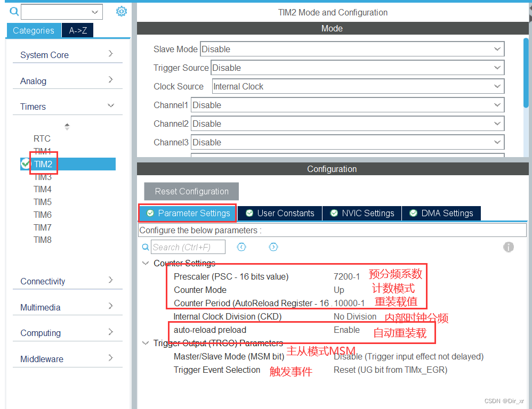Image resolution: width=532 pixels, height=409 pixels.
Task: Click the Search (Ctrl+F) parameter field
Action: click(x=188, y=247)
